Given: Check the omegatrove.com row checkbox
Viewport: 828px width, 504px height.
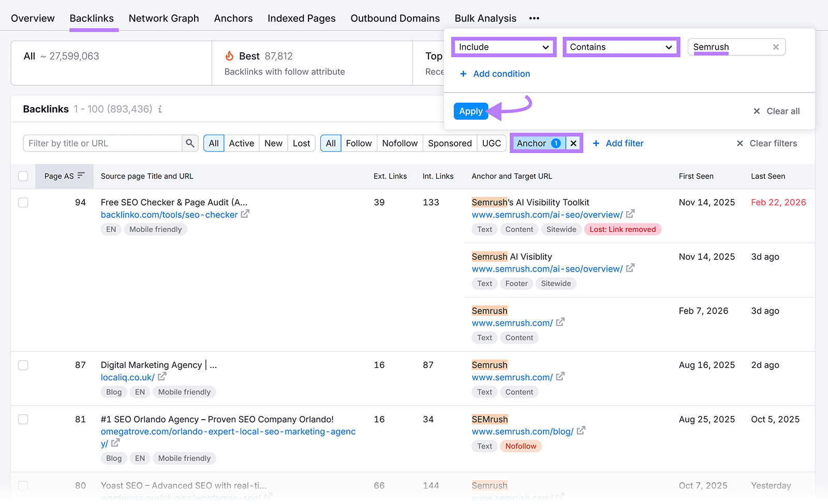Looking at the screenshot, I should pos(23,419).
